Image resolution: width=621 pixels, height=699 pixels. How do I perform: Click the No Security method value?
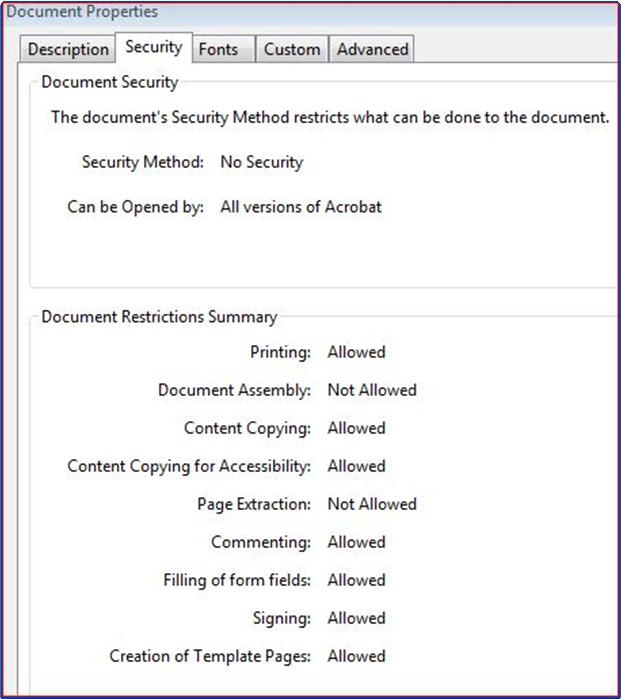[262, 162]
